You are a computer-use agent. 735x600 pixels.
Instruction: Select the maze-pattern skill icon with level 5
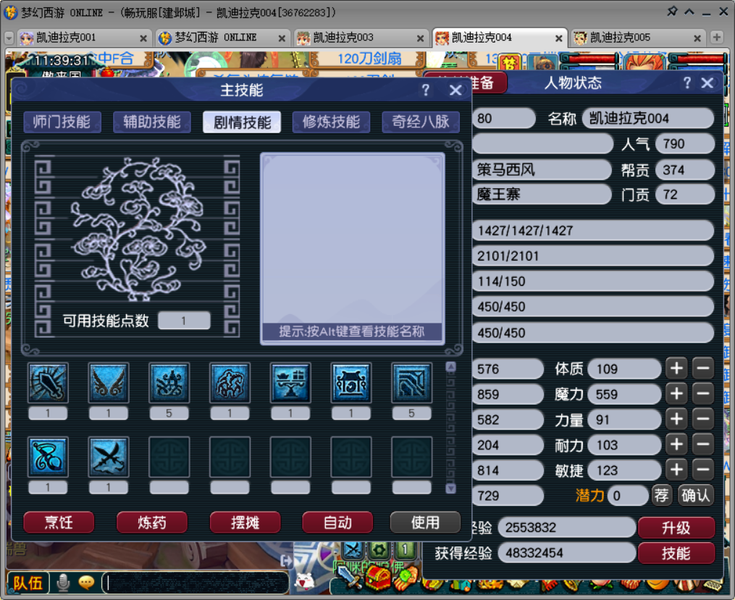pyautogui.click(x=412, y=382)
